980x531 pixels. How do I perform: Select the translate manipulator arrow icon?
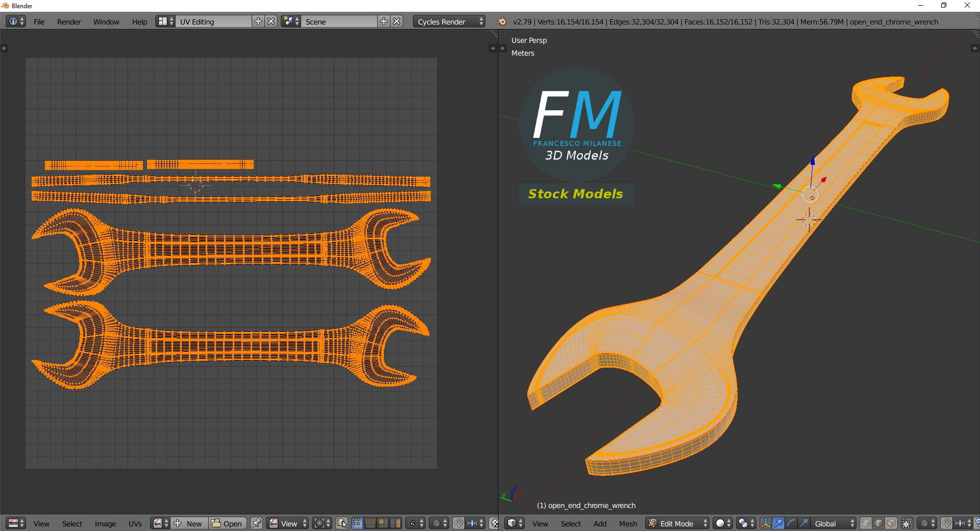[778, 523]
